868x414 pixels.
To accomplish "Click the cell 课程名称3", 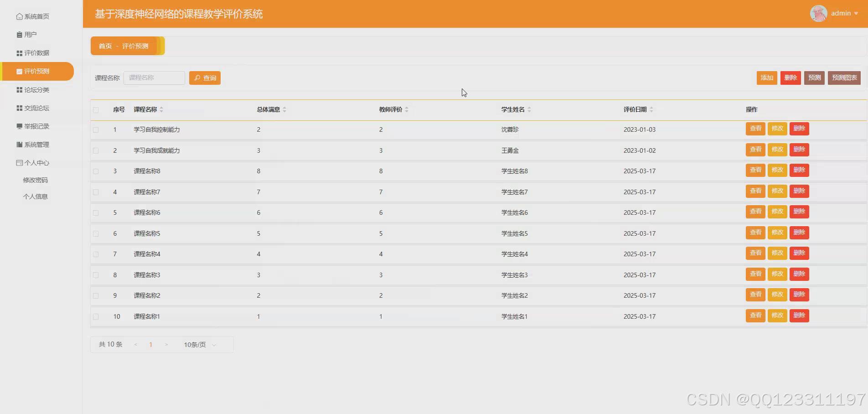I will coord(147,275).
